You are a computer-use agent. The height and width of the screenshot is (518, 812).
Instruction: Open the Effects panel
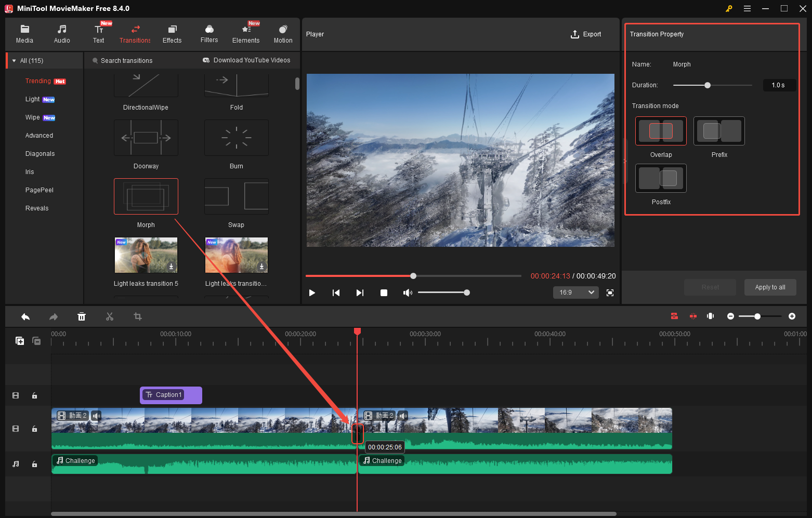pos(172,33)
